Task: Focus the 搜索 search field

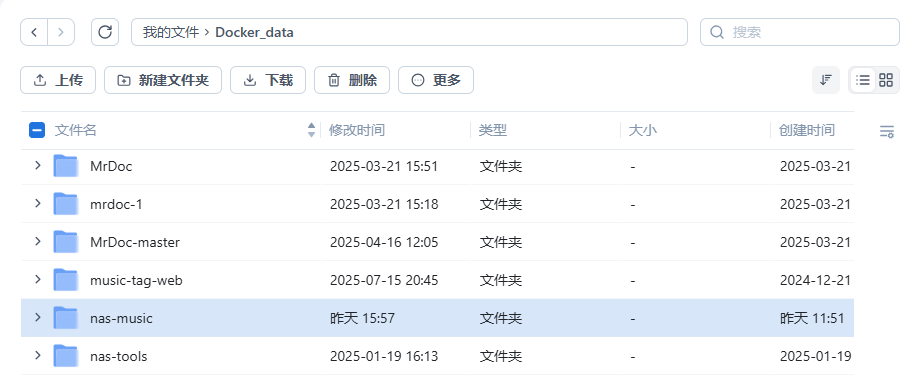Action: 800,32
